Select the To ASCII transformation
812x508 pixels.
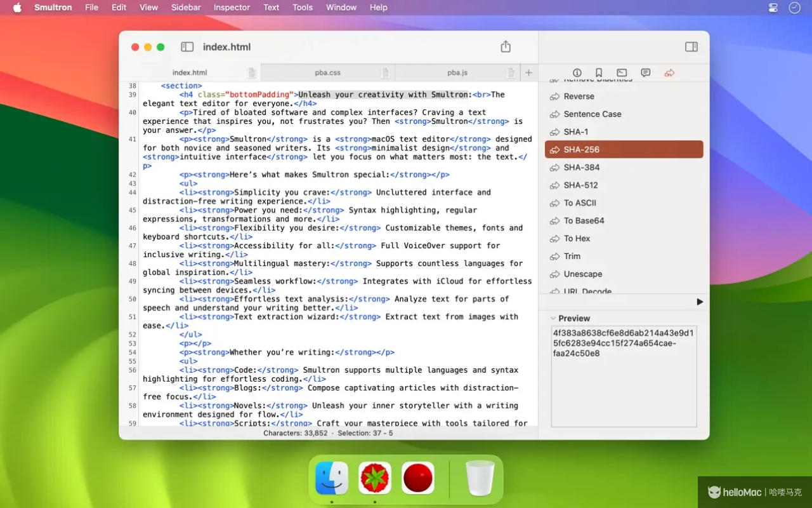[x=624, y=203]
